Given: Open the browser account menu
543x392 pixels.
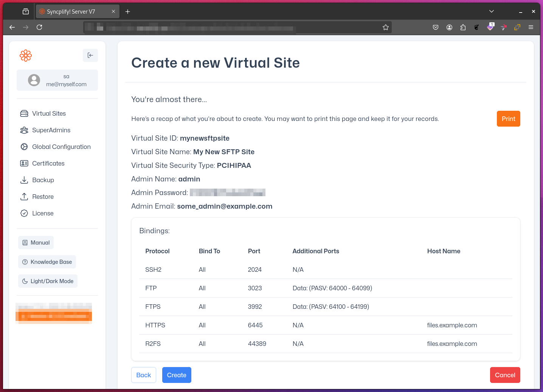Looking at the screenshot, I should click(449, 27).
